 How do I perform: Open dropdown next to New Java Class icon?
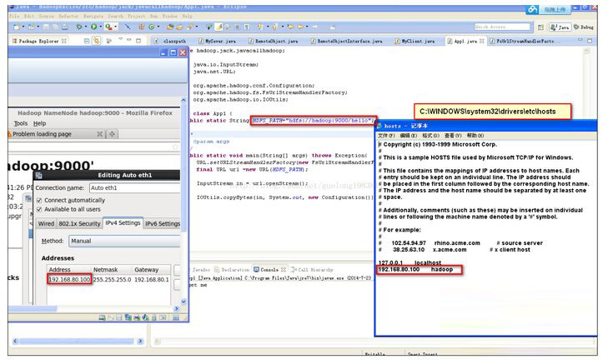158,27
